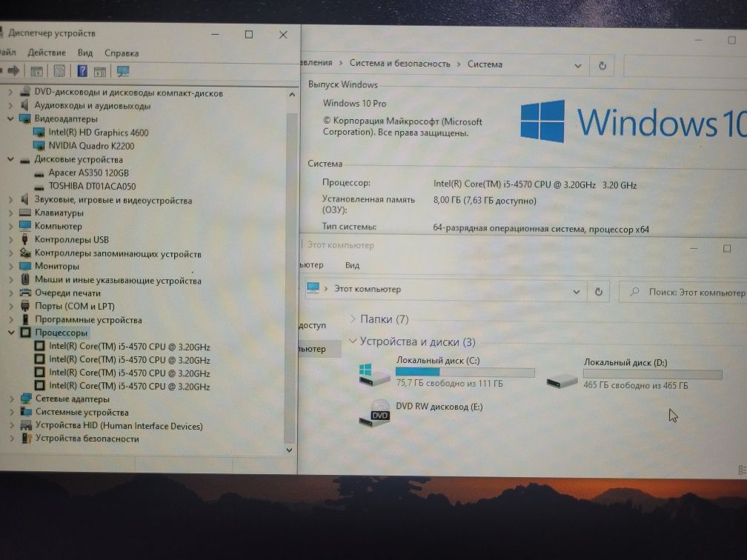Click the Сетевые адаптеры network icon
The height and width of the screenshot is (560, 747).
coord(26,399)
